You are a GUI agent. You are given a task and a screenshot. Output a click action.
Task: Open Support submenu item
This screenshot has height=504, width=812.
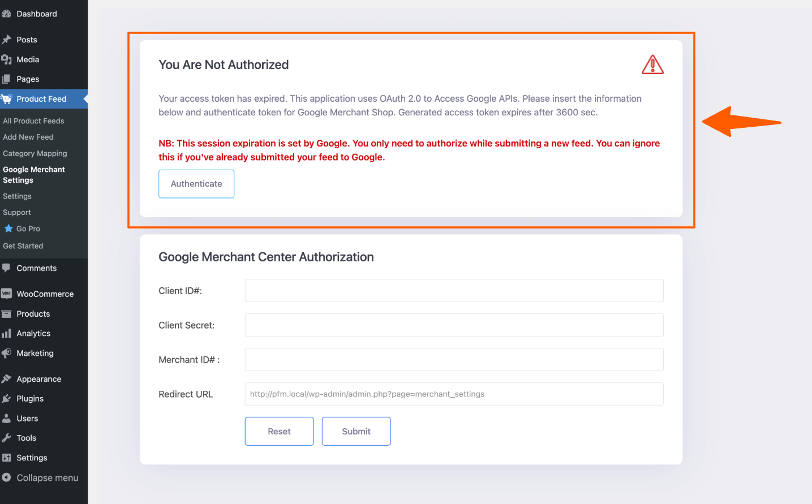coord(17,213)
